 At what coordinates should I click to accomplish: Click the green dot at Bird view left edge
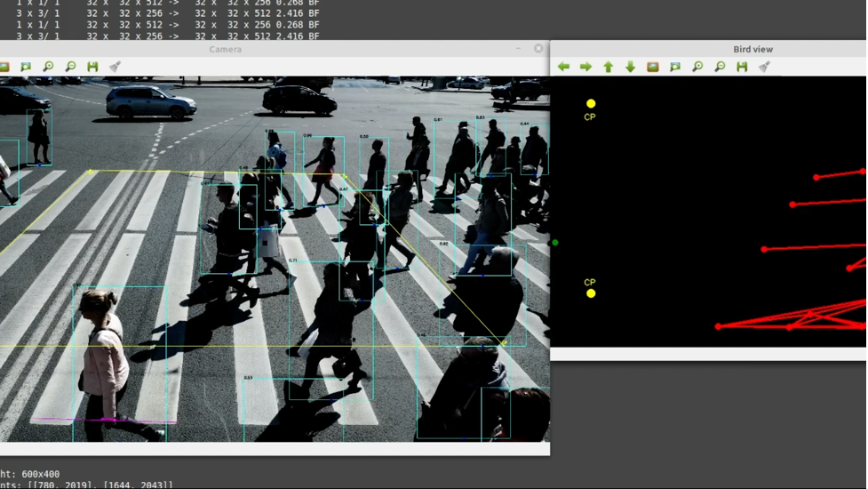point(554,243)
